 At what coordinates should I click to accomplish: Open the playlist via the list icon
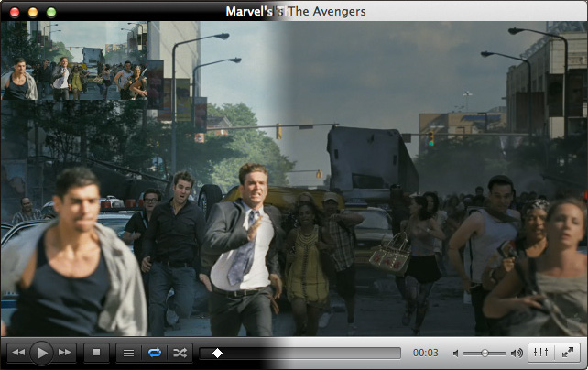[128, 353]
